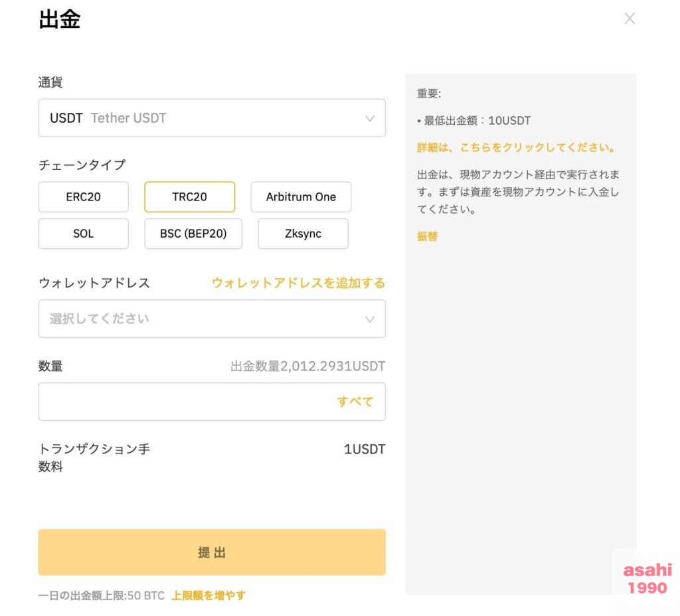
Task: Choose BSC (BEP20) chain type
Action: (193, 234)
